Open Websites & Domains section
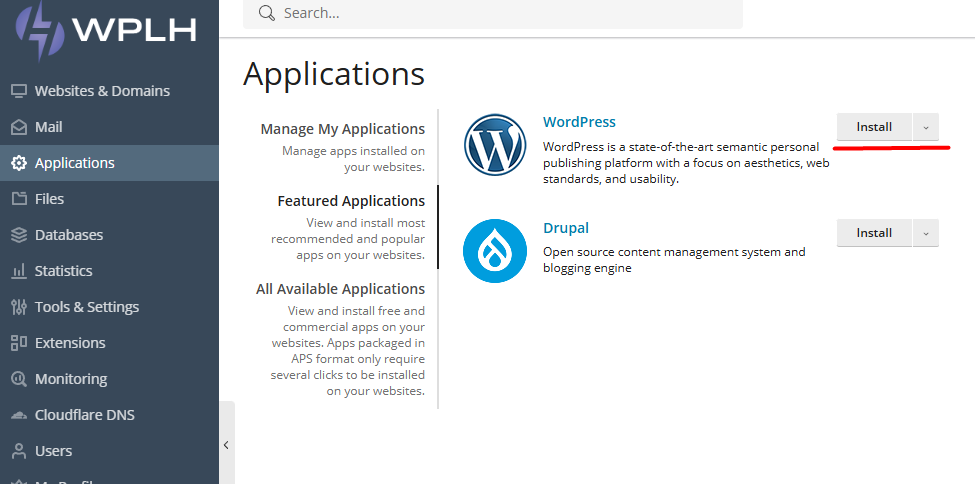Image resolution: width=975 pixels, height=484 pixels. coord(109,91)
